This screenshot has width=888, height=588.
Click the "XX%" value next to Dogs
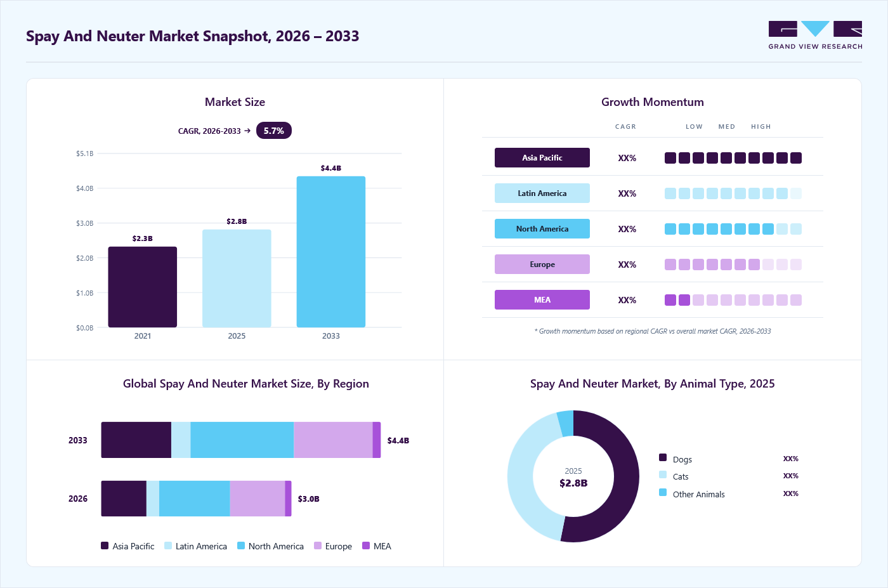791,459
